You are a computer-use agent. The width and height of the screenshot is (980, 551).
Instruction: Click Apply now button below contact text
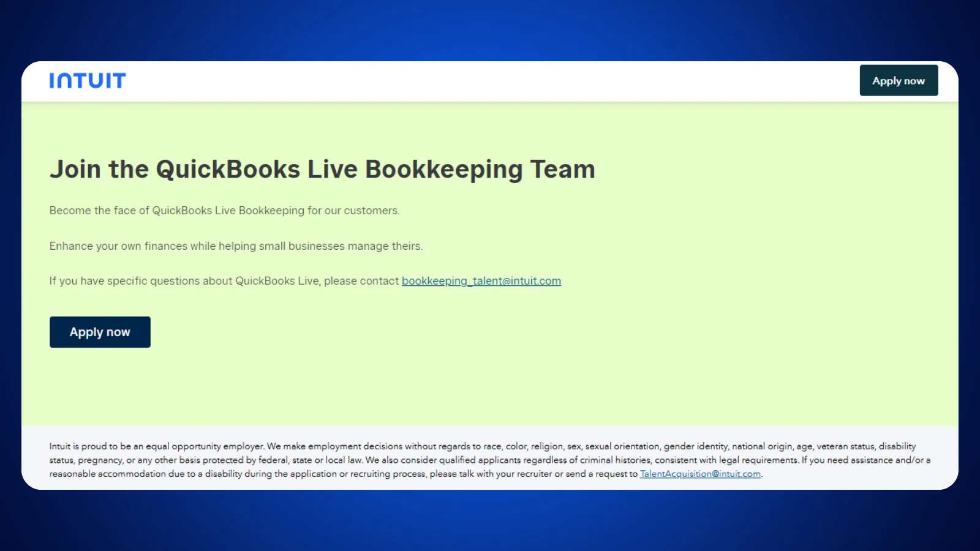click(x=100, y=332)
